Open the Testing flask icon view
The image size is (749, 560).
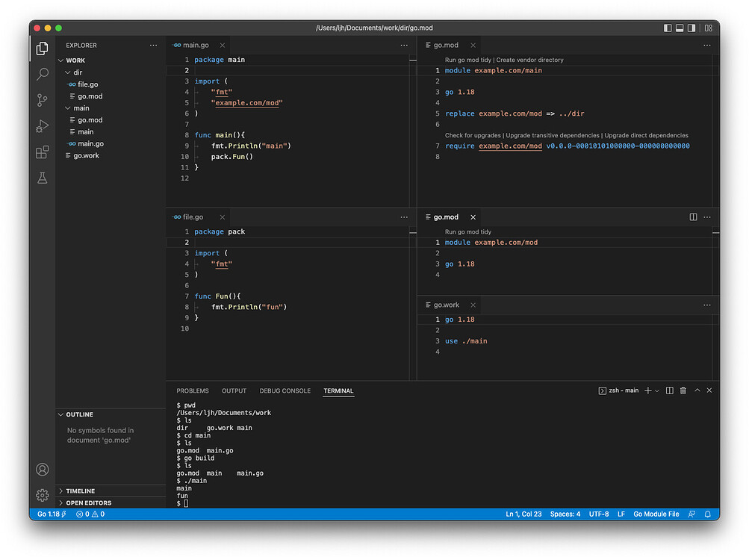43,178
